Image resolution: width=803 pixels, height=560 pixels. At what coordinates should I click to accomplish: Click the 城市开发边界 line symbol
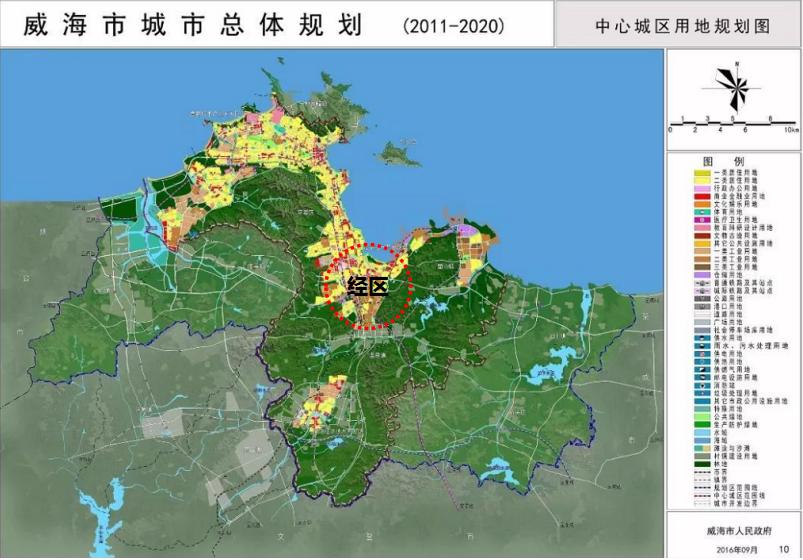click(701, 503)
